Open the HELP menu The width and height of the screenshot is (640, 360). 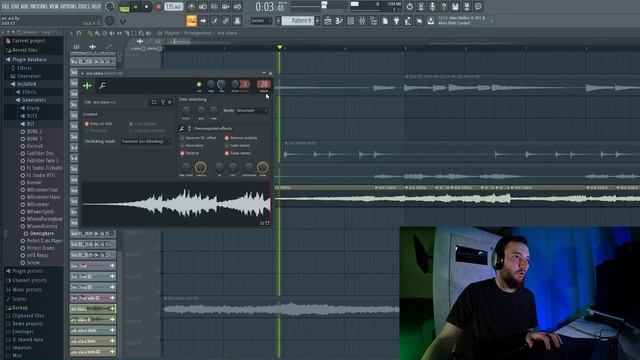click(96, 7)
